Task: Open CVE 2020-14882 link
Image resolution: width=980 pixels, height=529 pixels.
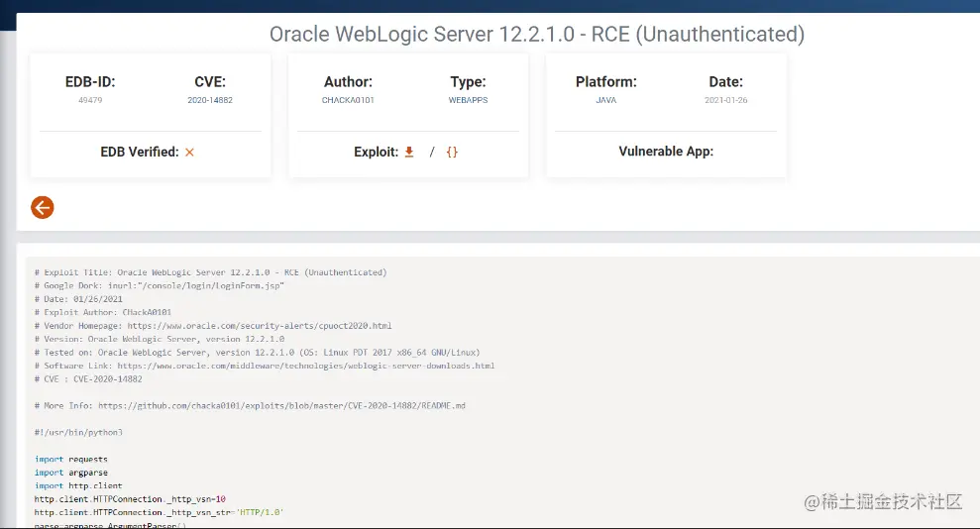Action: [x=210, y=100]
